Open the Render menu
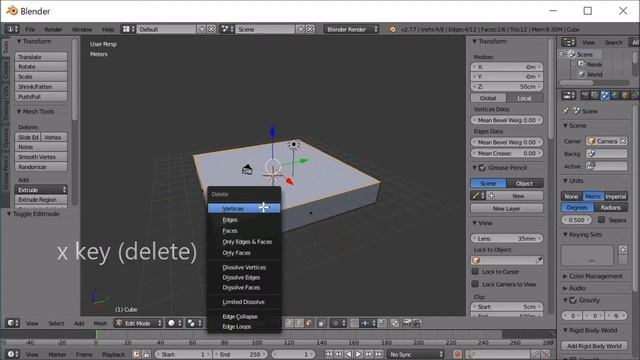The width and height of the screenshot is (640, 360). tap(53, 29)
